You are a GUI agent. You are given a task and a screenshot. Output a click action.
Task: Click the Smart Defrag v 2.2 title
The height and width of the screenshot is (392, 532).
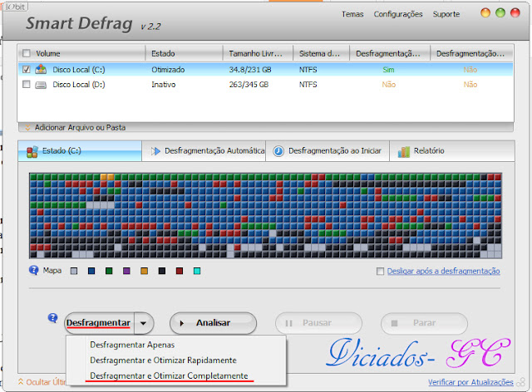93,24
